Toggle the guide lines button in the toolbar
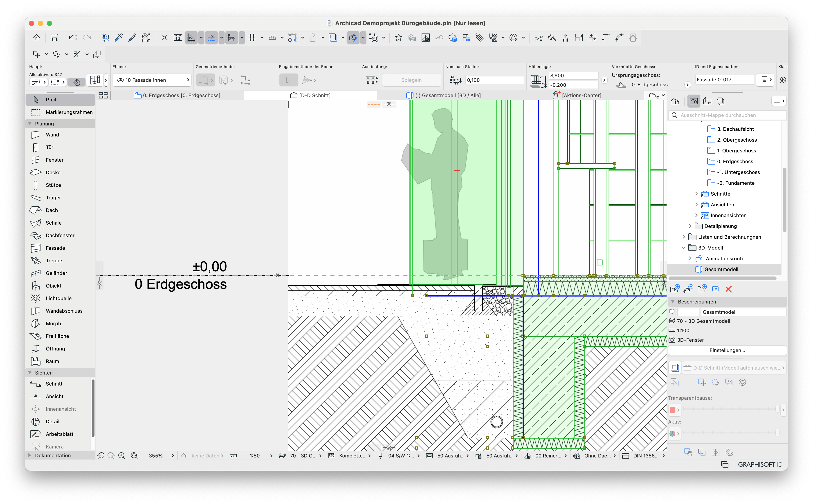This screenshot has width=813, height=504. (191, 38)
